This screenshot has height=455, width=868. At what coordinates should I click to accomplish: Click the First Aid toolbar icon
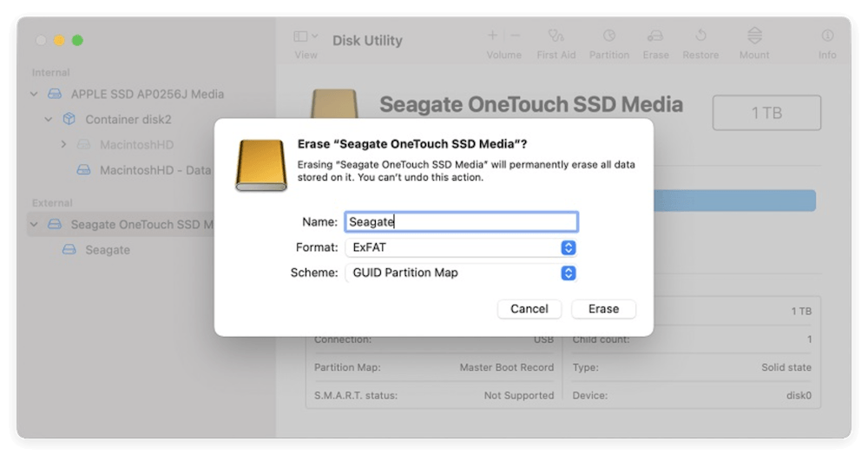coord(556,36)
